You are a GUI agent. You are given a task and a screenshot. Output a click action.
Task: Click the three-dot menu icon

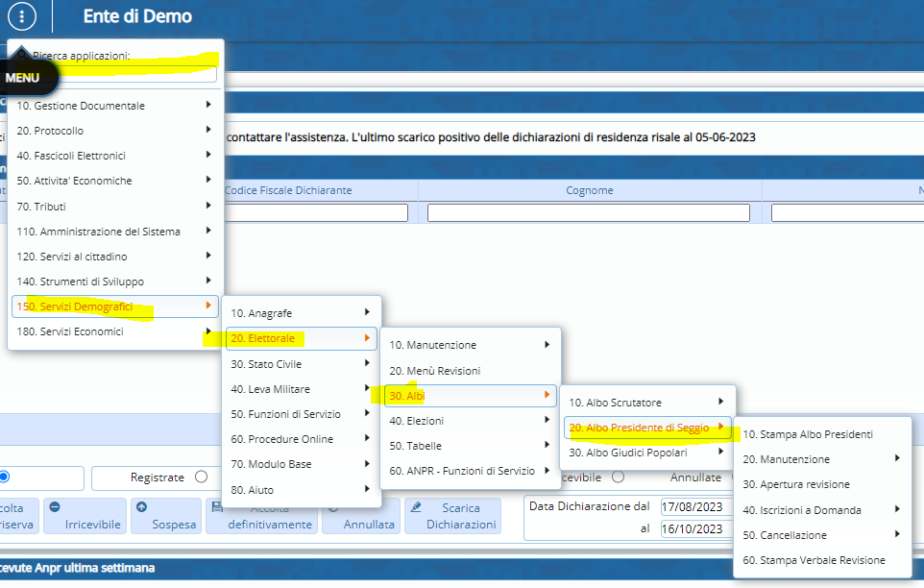click(x=23, y=16)
